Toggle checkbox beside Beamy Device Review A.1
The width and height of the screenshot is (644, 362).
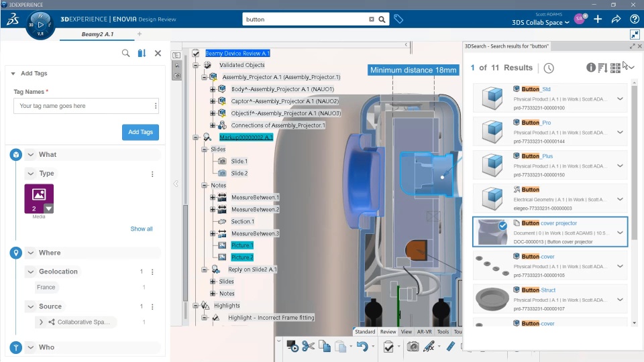point(196,53)
